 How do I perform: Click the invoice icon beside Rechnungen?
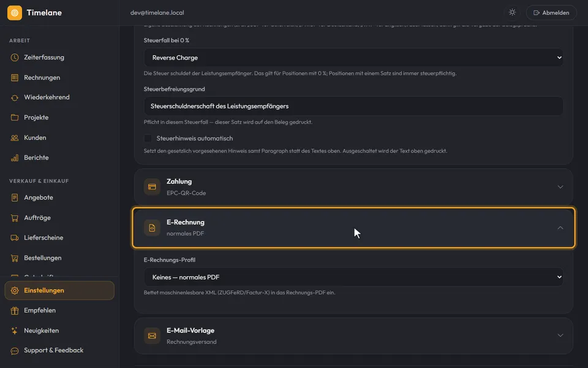coord(15,78)
